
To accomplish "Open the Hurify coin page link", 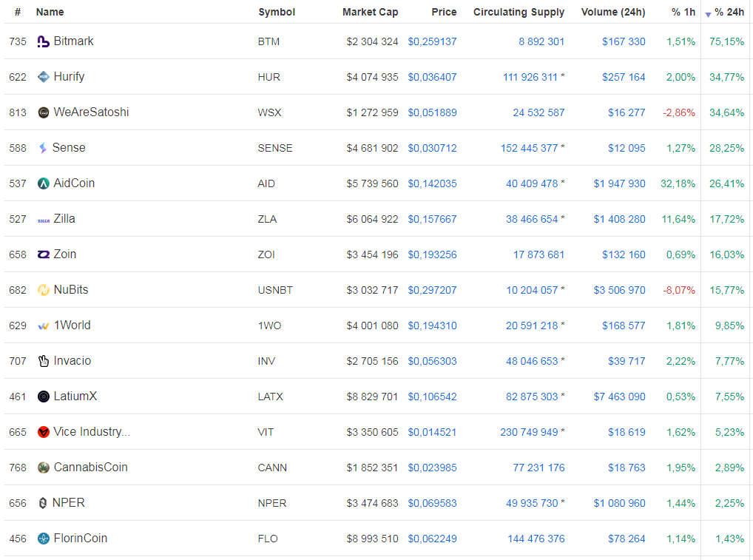I will pos(69,77).
